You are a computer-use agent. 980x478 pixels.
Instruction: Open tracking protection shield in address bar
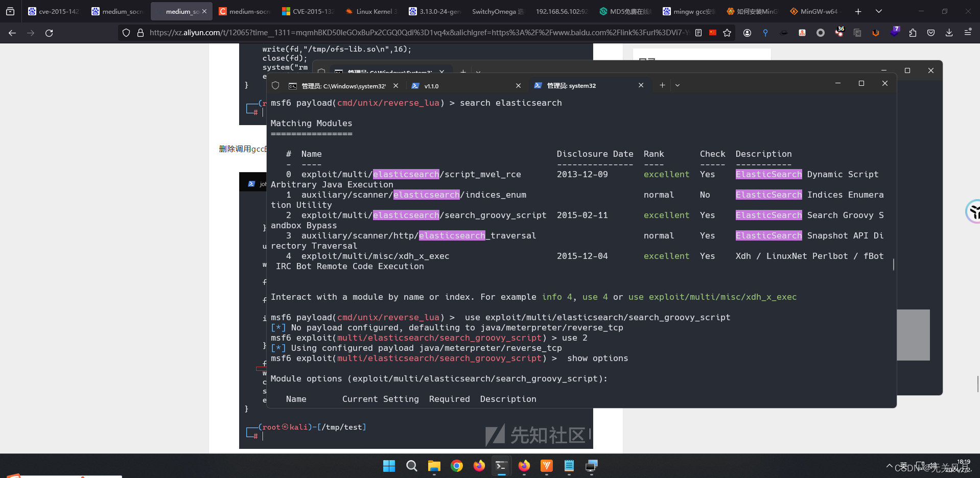(x=126, y=33)
